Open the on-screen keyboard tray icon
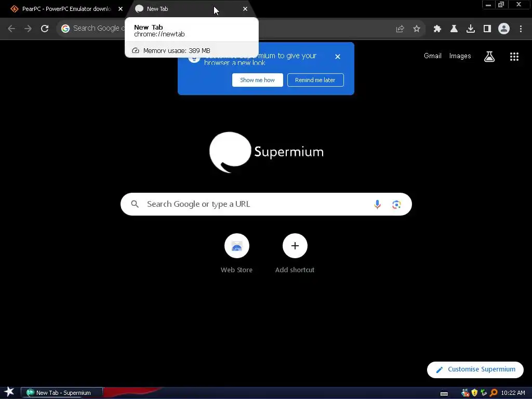This screenshot has width=532, height=399. click(444, 393)
